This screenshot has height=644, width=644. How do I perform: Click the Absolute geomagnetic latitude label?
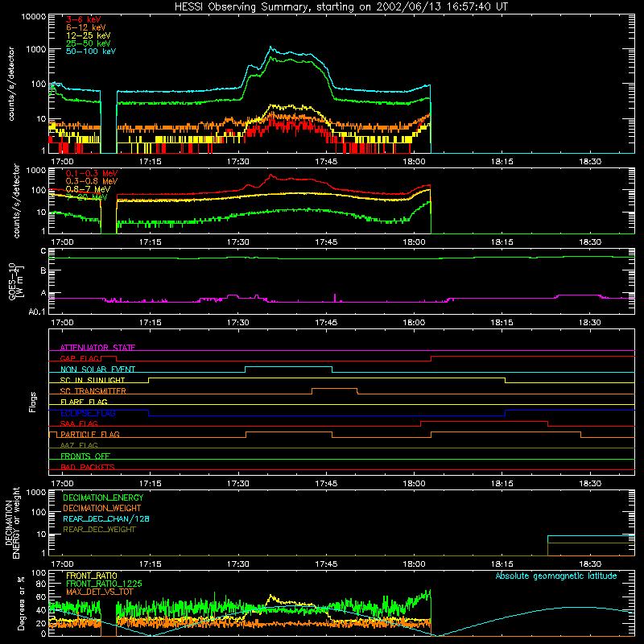pyautogui.click(x=556, y=576)
